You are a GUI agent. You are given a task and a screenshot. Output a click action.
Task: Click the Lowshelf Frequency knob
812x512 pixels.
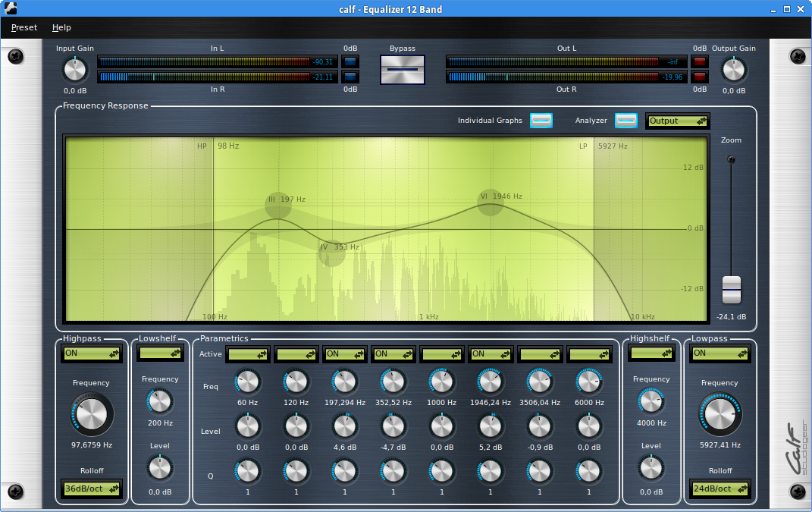tap(160, 401)
